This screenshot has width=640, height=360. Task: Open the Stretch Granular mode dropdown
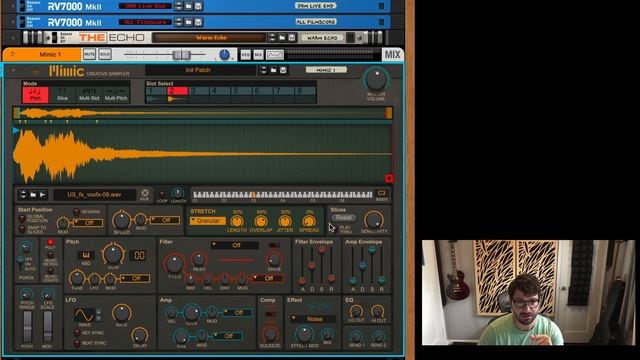207,221
